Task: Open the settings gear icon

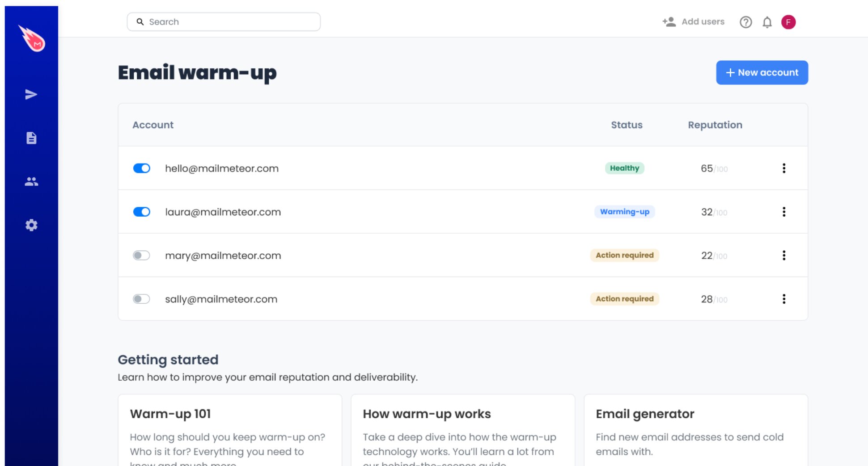Action: [x=31, y=225]
